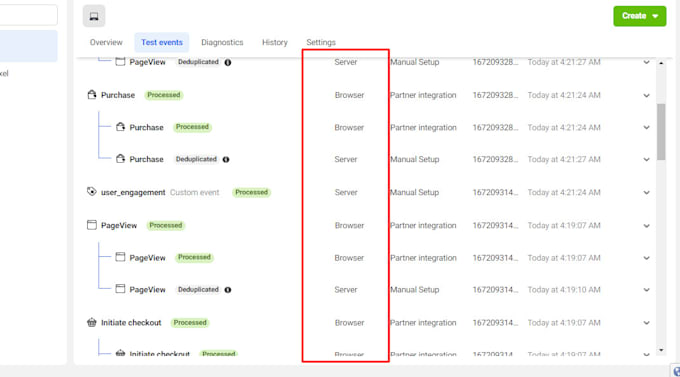680x377 pixels.
Task: Select parent PageView event name with Processed badge
Action: [x=119, y=225]
